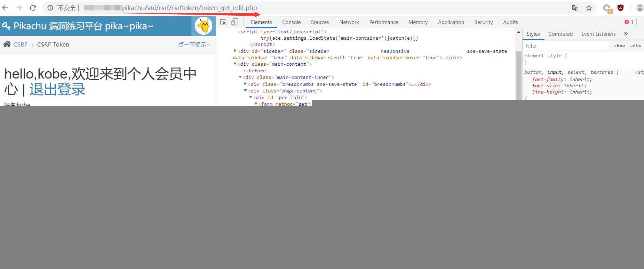Activate the inspect element picker icon
Viewport: 644px width, 269px height.
click(x=223, y=22)
